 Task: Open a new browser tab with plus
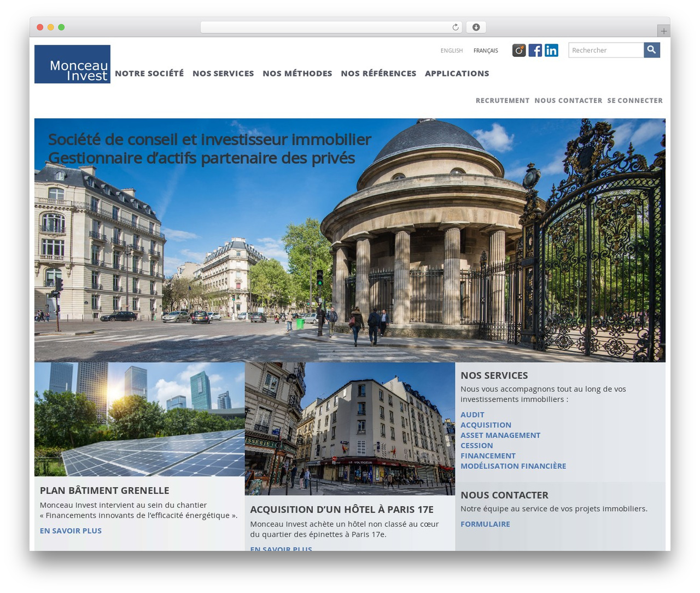click(663, 31)
